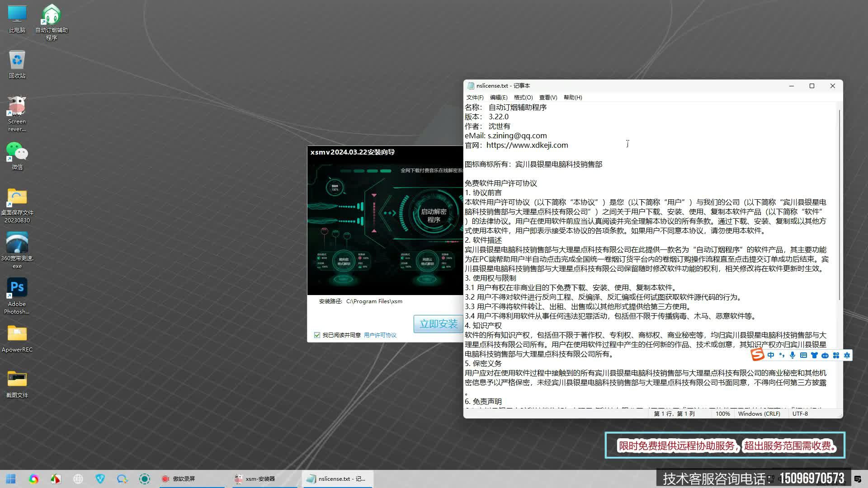Toggle the Sogou Chinese/English input mode

(771, 355)
